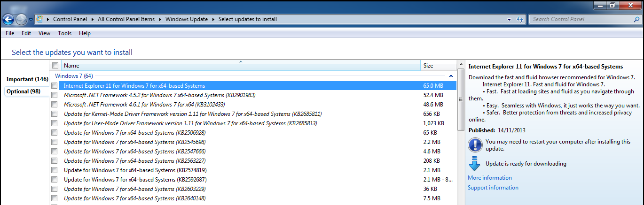Select Update KB2574819 row
644x205 pixels.
(253, 170)
